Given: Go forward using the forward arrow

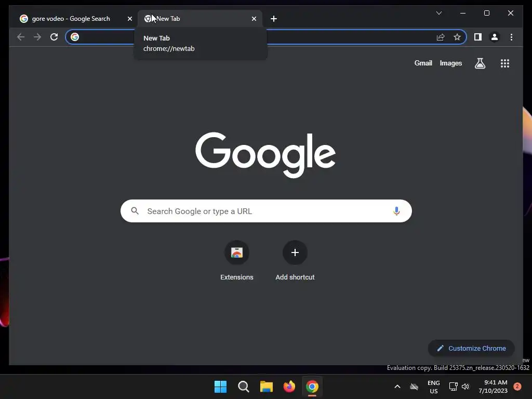Looking at the screenshot, I should (x=37, y=37).
